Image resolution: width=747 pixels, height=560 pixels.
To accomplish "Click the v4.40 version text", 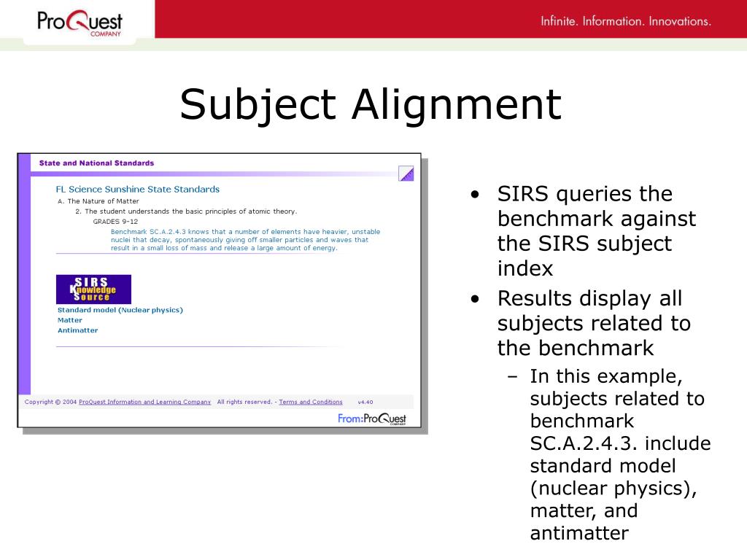I will [365, 402].
